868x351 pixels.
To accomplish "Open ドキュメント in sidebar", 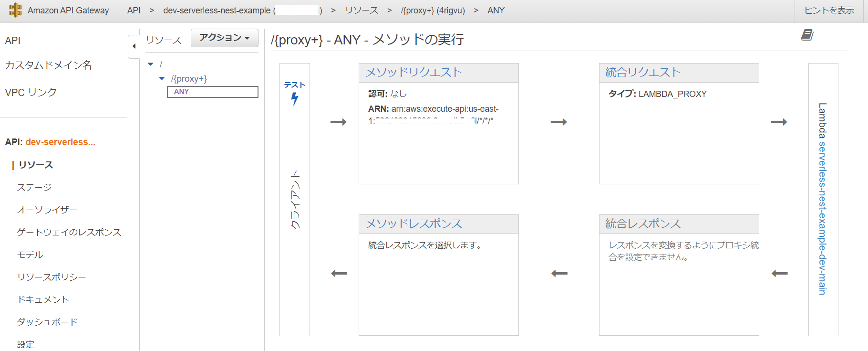I will (x=43, y=299).
